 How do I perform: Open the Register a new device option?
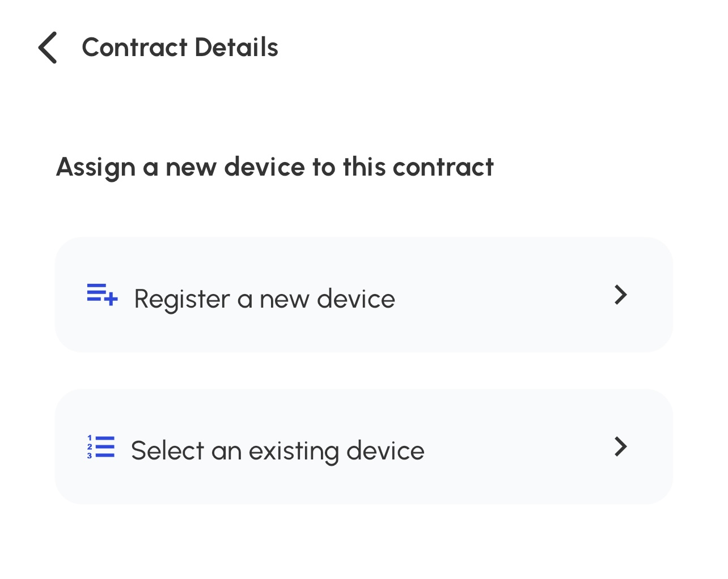point(363,295)
